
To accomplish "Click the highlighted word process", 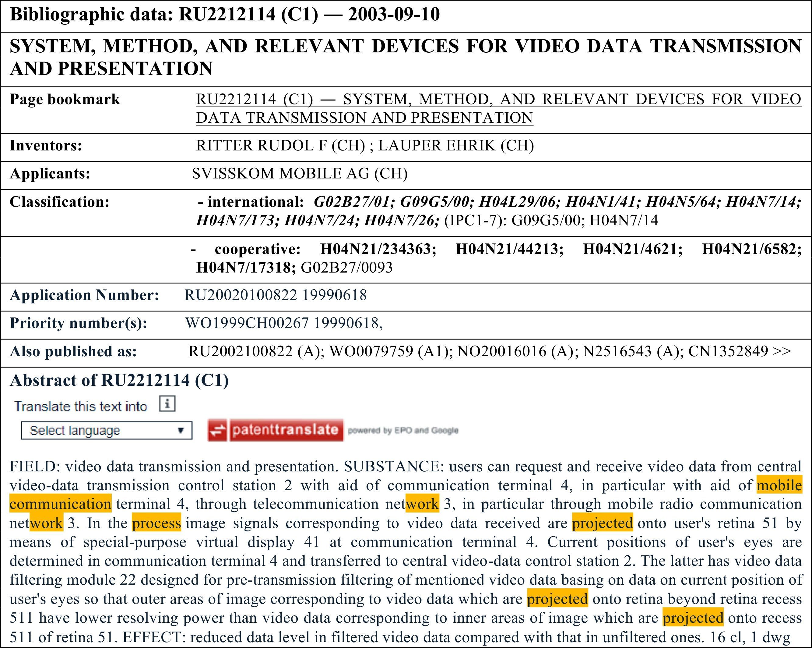I will tap(156, 523).
